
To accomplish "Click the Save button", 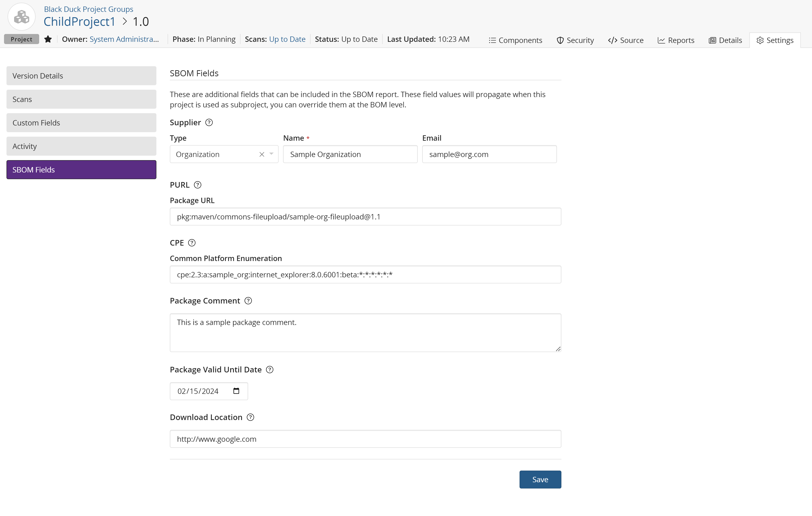I will tap(540, 479).
